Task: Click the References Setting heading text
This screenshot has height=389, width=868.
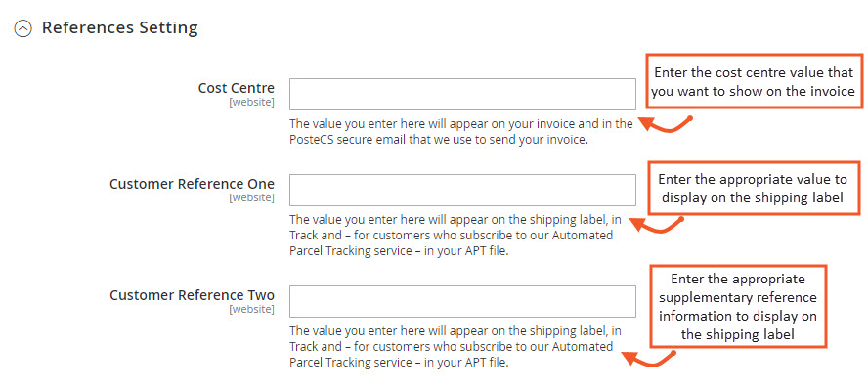Action: pyautogui.click(x=119, y=27)
